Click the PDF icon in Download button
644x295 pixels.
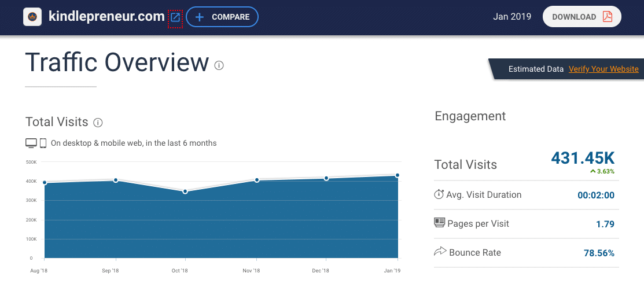[x=607, y=17]
